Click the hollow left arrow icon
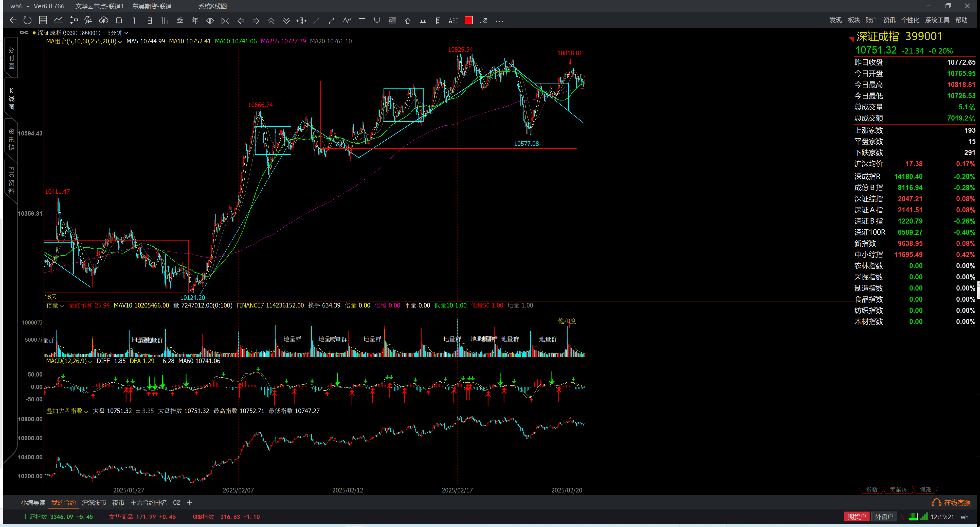This screenshot has width=980, height=527. [x=240, y=21]
